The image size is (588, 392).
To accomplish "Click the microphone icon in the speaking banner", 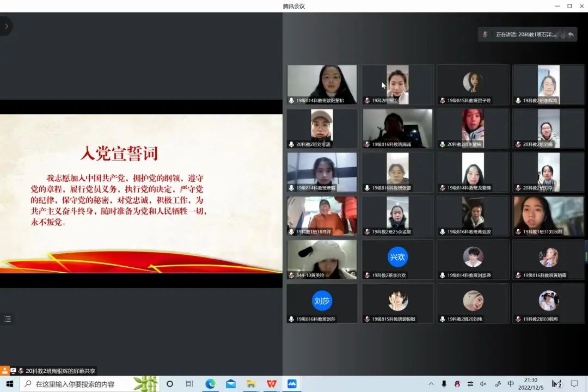I will pyautogui.click(x=484, y=34).
